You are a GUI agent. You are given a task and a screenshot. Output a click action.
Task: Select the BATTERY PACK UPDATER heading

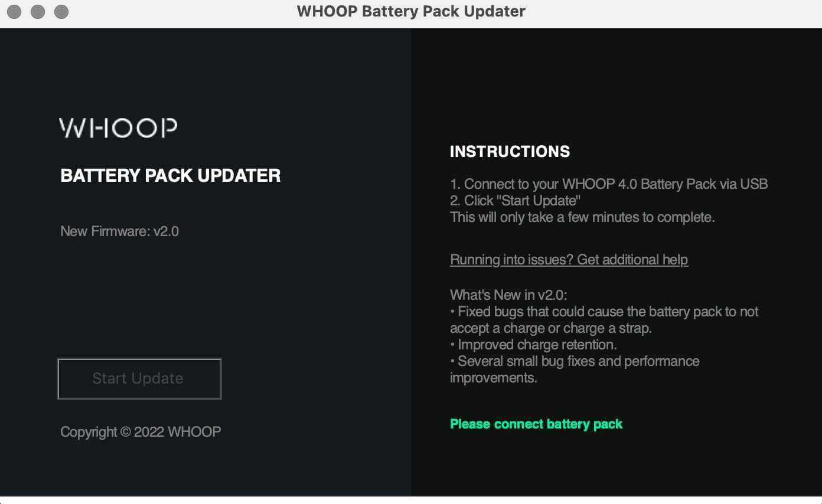170,175
